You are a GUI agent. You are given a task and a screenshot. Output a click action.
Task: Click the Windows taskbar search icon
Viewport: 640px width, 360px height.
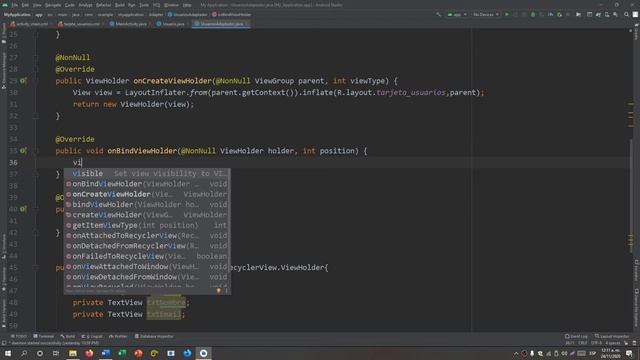coord(24,353)
